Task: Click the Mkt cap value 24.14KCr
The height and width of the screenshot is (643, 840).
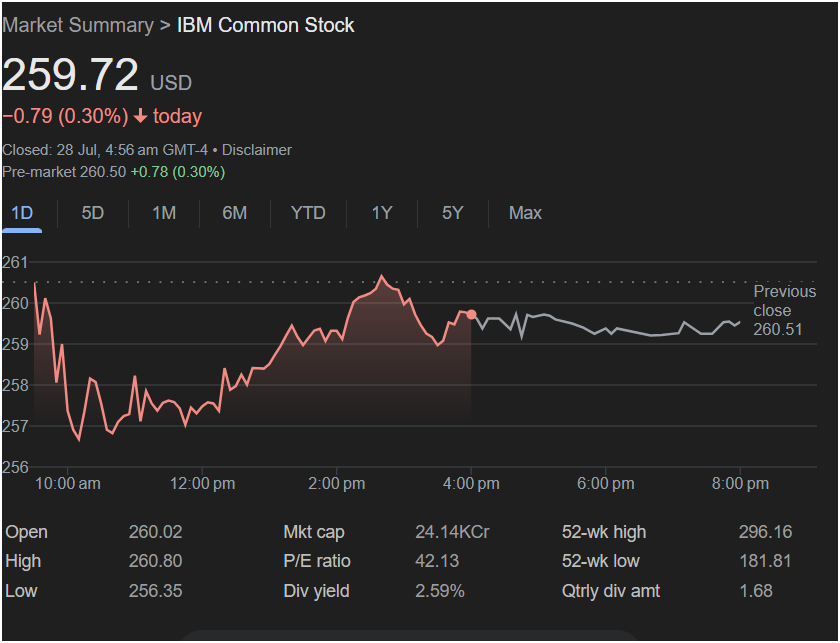Action: pos(452,532)
